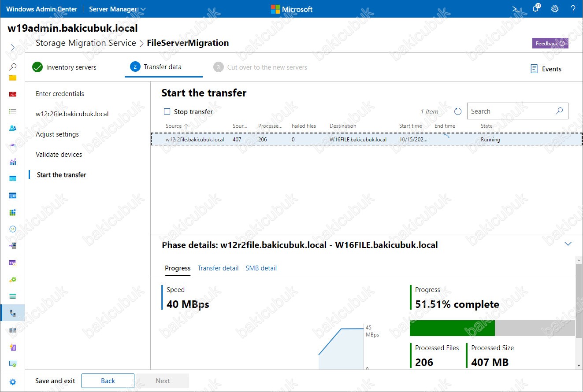Refresh the transfer list
This screenshot has height=392, width=583.
[458, 111]
